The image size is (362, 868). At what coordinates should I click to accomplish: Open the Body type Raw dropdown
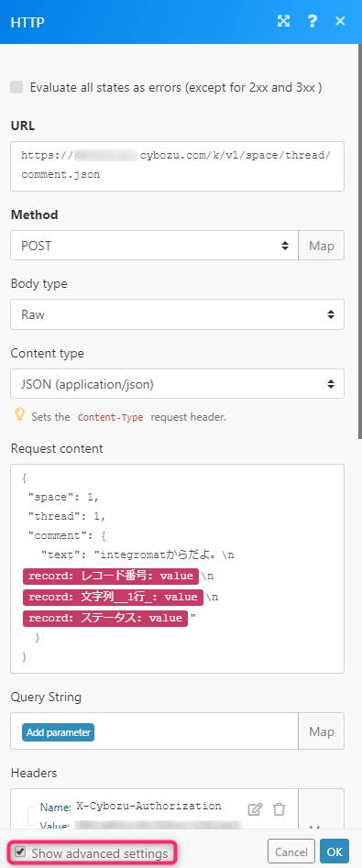point(177,314)
